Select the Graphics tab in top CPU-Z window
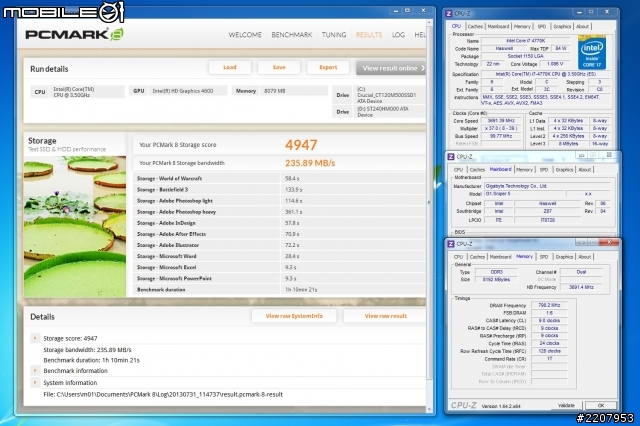Screen dimensions: 640x426 [x=562, y=27]
